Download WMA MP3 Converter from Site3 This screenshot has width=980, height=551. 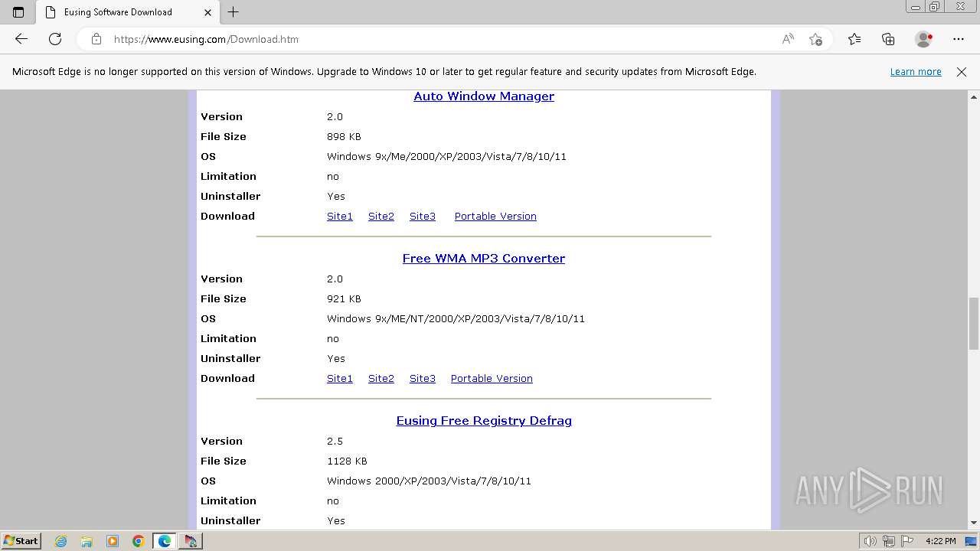pos(423,379)
